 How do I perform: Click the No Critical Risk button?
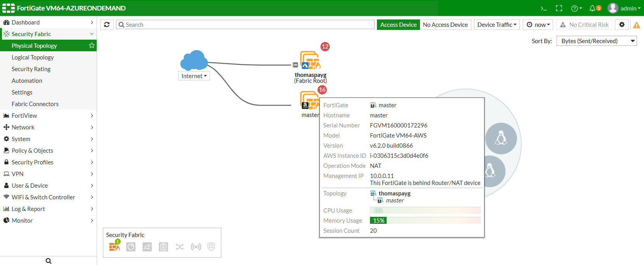[x=584, y=24]
